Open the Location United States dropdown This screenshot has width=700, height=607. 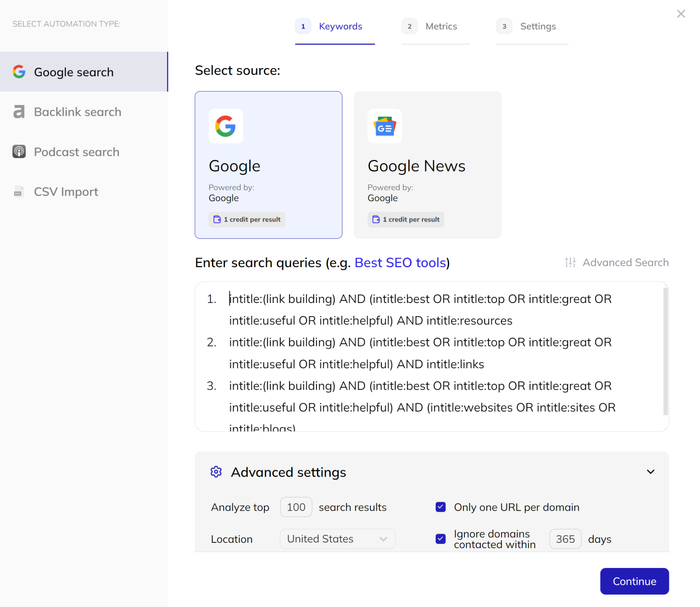(x=337, y=539)
